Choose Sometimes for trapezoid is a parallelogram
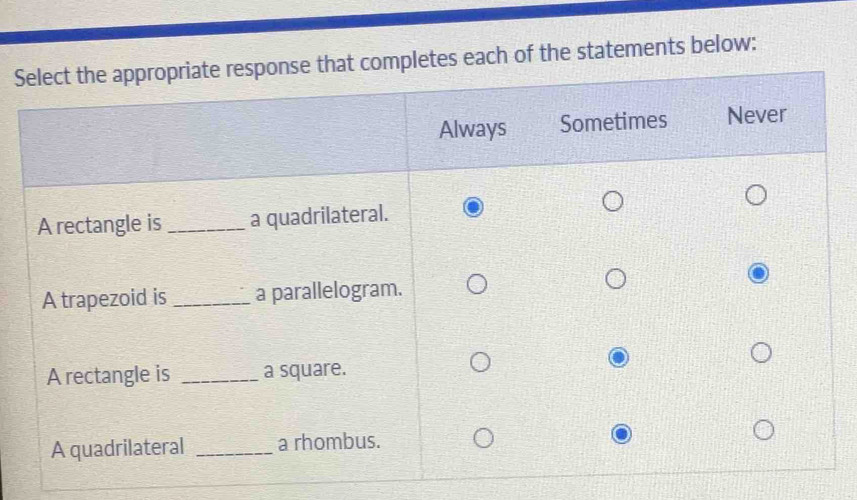 615,277
